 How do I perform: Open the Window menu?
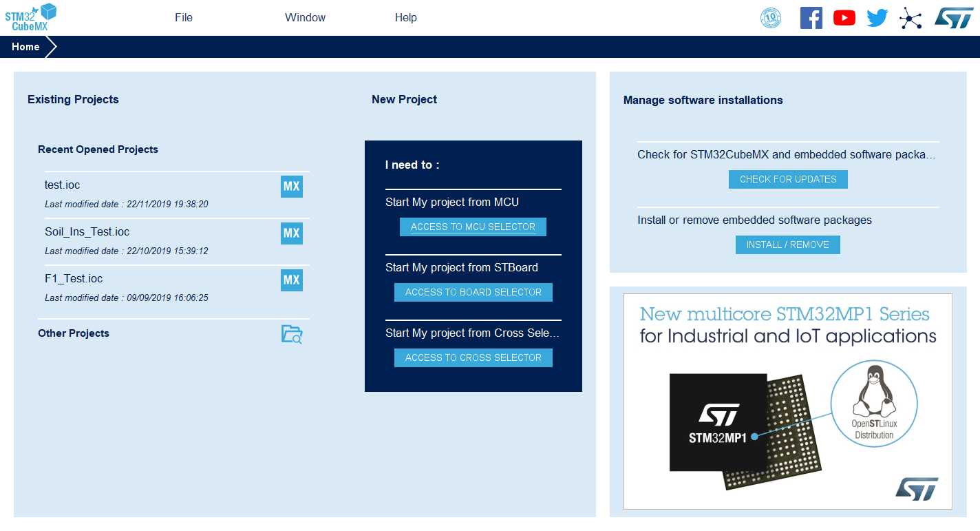click(306, 18)
